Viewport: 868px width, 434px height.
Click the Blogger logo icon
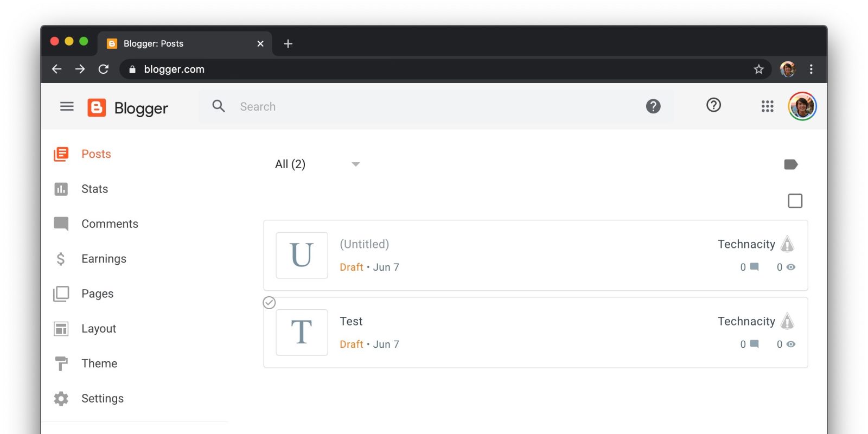[97, 107]
